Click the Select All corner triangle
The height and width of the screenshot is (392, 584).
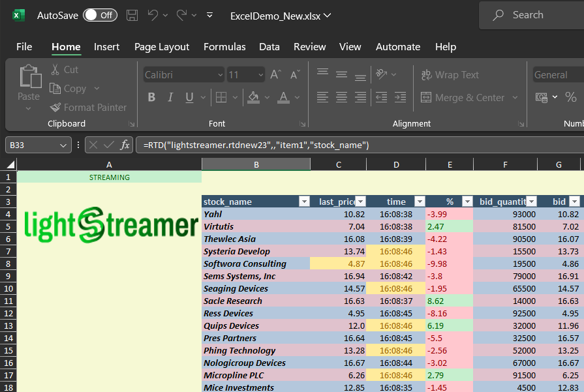10,164
